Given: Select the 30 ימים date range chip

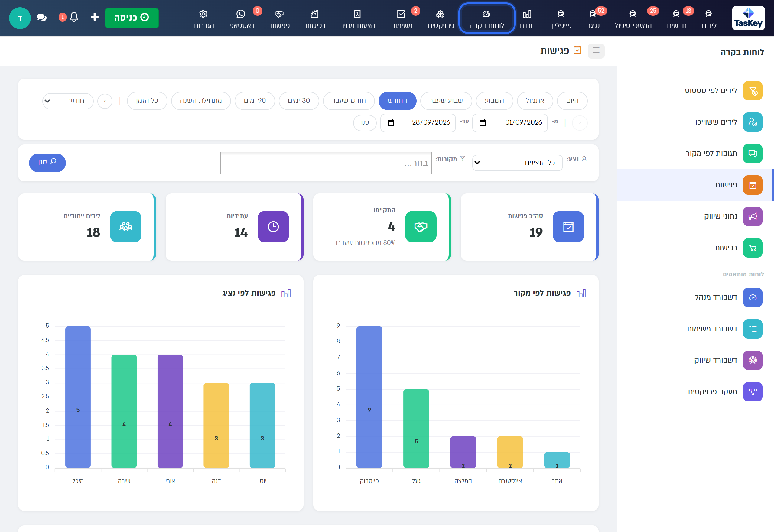Looking at the screenshot, I should point(299,101).
